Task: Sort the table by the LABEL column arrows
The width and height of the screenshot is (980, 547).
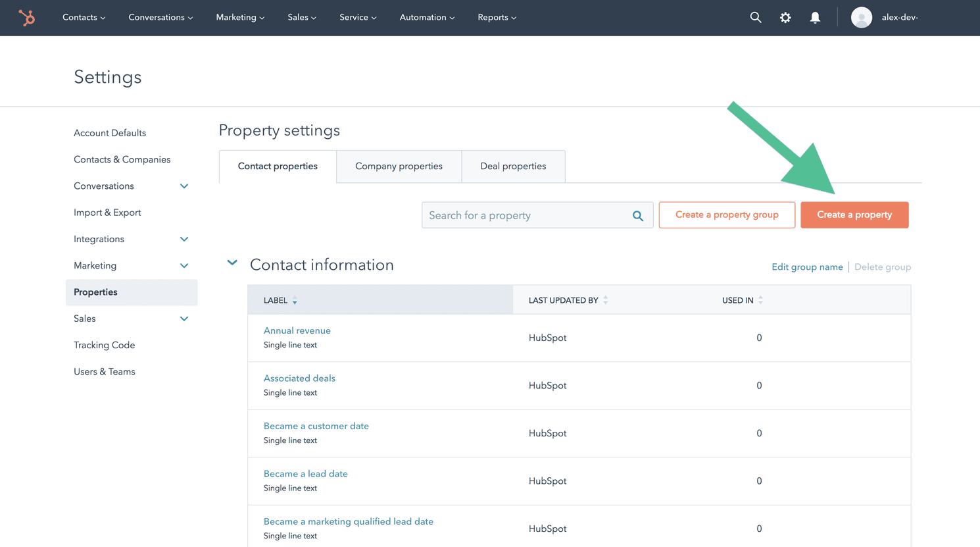Action: click(x=293, y=300)
